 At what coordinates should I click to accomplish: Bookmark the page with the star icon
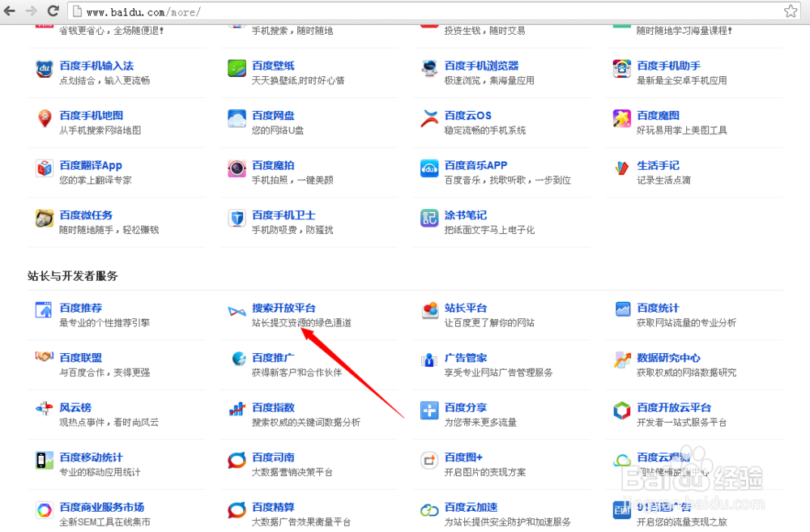(791, 11)
